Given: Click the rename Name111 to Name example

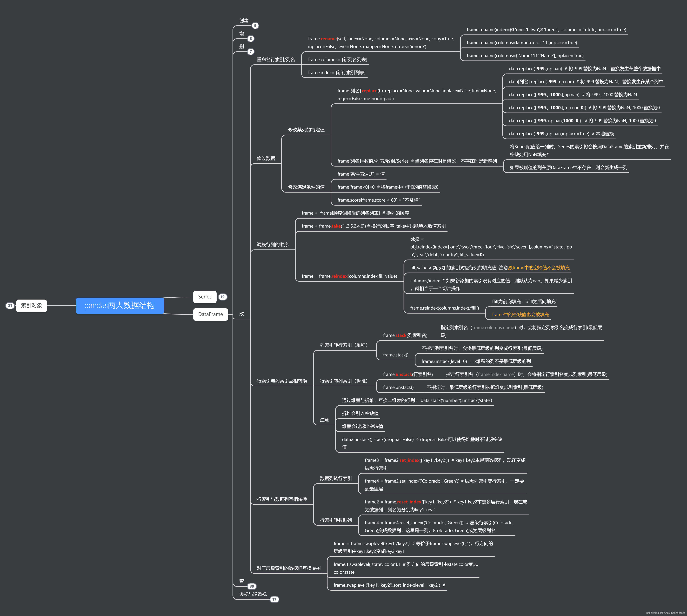Looking at the screenshot, I should click(525, 55).
